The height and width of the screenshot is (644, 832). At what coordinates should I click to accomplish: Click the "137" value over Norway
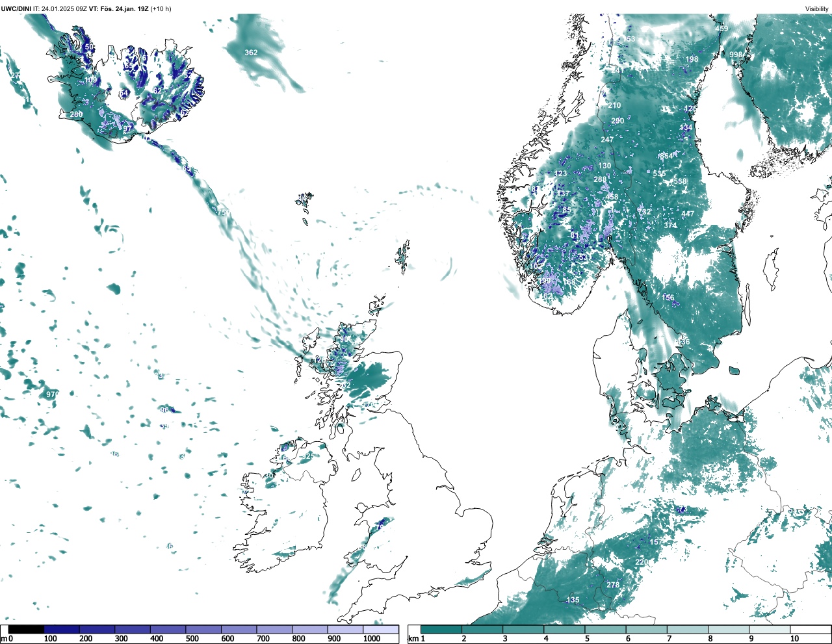pyautogui.click(x=563, y=194)
